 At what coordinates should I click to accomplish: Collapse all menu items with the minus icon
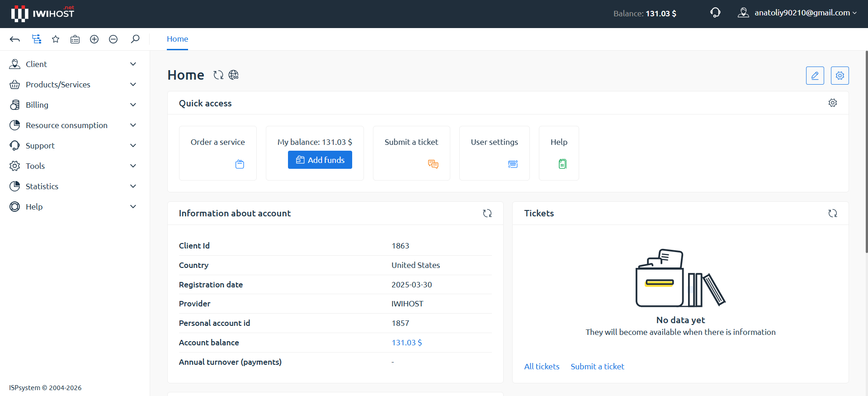point(113,39)
